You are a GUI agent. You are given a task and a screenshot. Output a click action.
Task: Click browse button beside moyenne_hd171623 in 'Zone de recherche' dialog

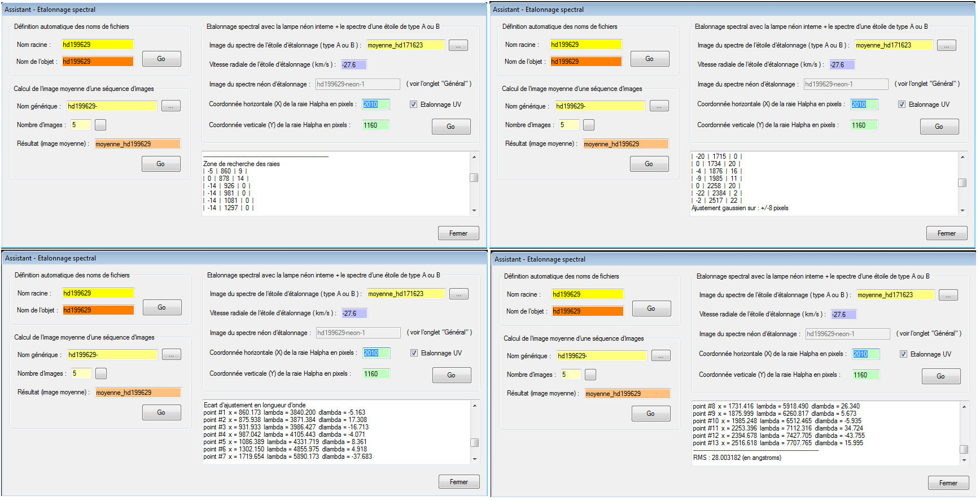(x=458, y=45)
